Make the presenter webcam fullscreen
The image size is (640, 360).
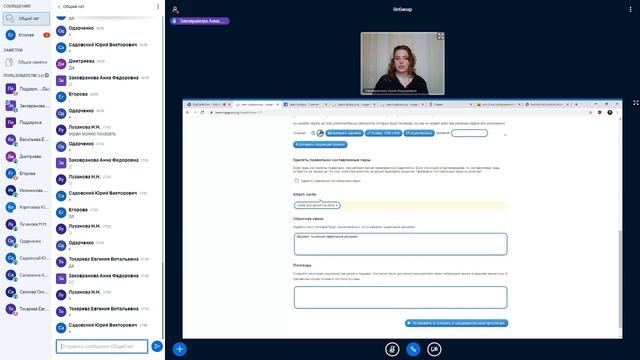point(440,36)
